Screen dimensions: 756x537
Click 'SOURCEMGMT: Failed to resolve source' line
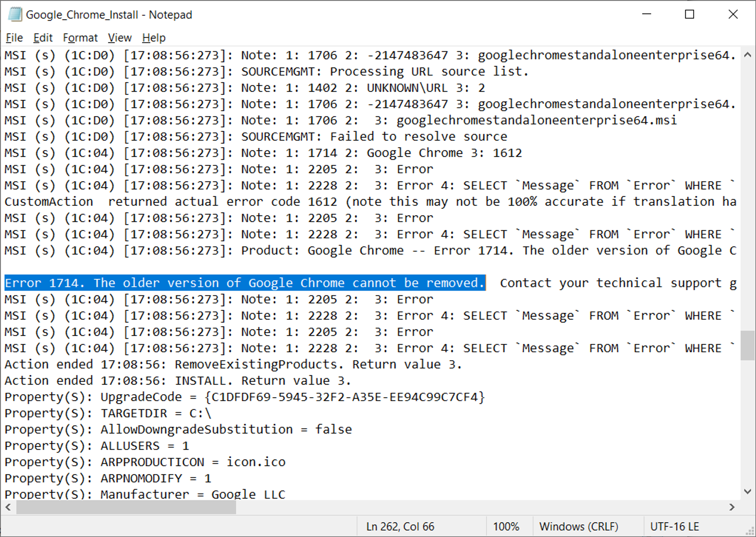[x=256, y=137]
